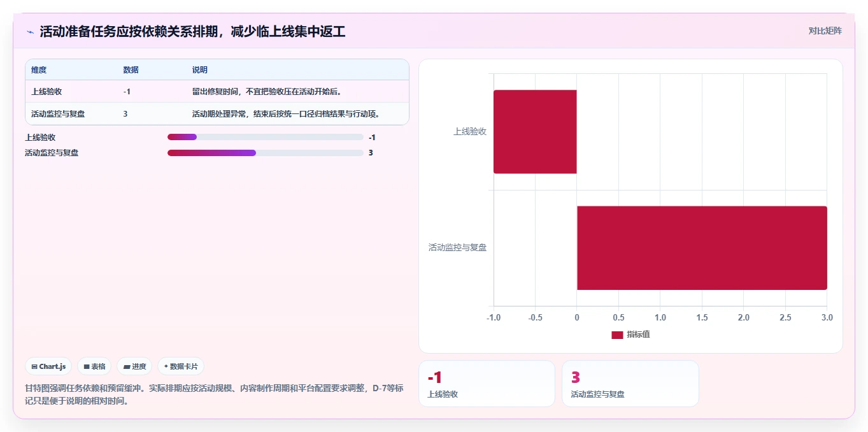This screenshot has height=432, width=868.
Task: Toggle the 指标值 legend swatch
Action: point(617,335)
